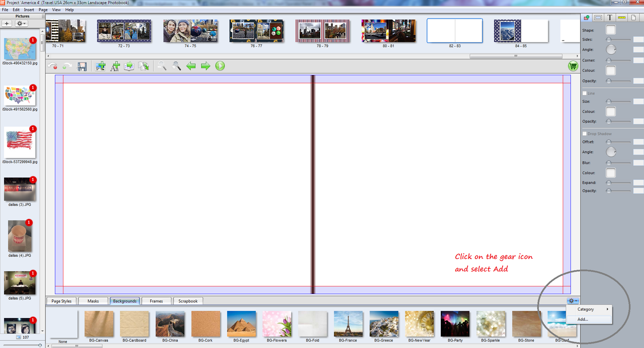Open the Backgrounds gear dropdown
644x348 pixels.
point(573,301)
